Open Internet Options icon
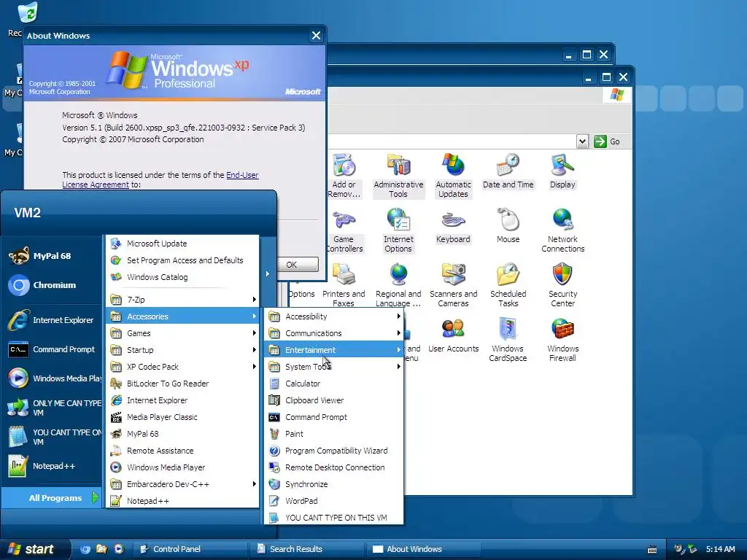This screenshot has height=560, width=747. pyautogui.click(x=398, y=230)
